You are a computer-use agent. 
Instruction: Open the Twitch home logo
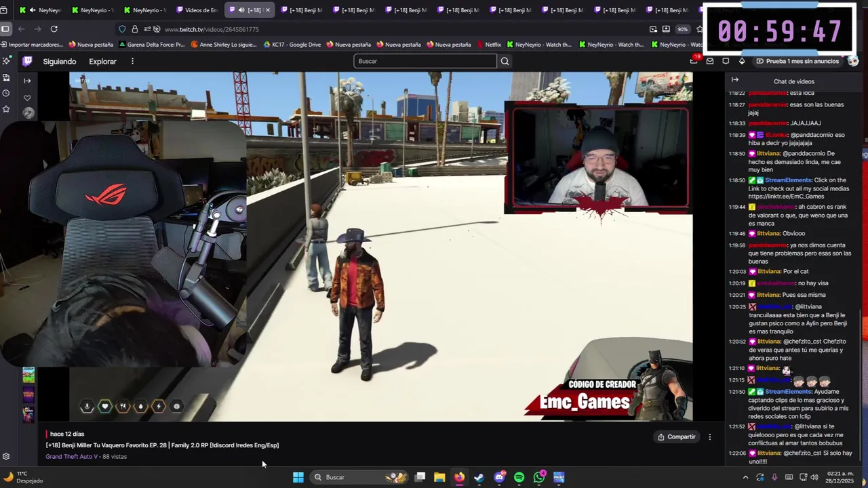27,61
